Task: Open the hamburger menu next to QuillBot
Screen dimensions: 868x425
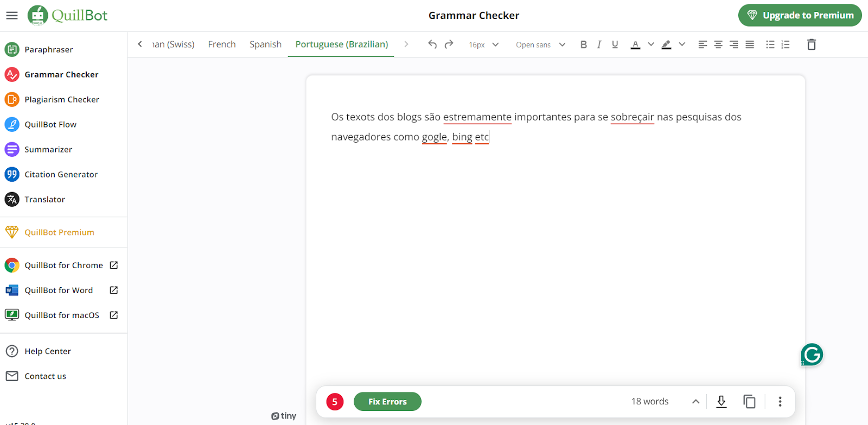Action: click(x=12, y=16)
